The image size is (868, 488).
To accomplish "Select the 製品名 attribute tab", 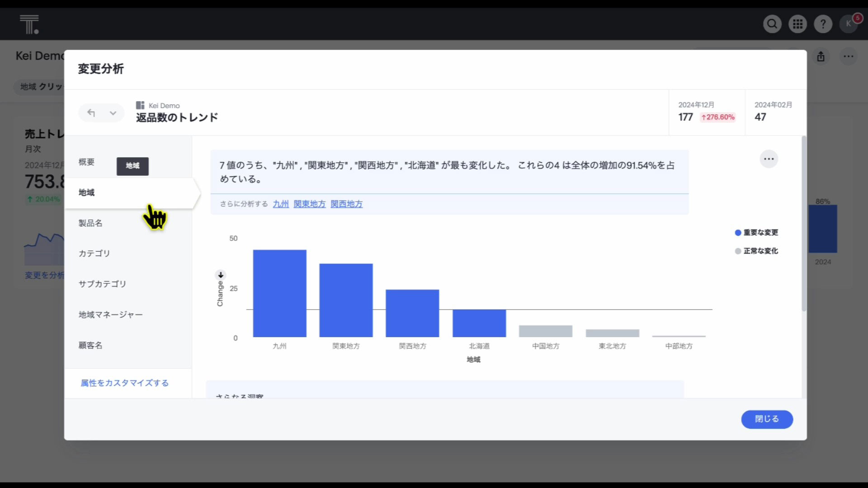I will (90, 223).
